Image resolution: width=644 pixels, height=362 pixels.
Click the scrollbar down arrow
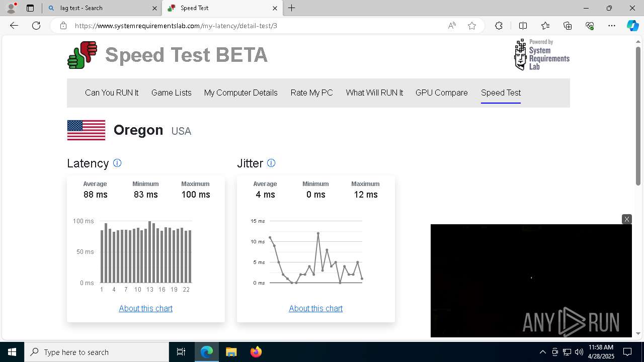(x=638, y=333)
